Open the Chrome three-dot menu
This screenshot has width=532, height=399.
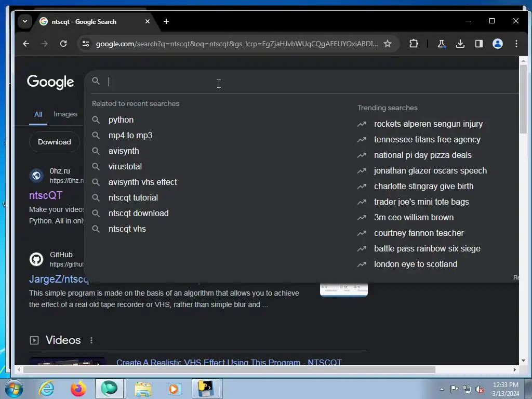coord(516,44)
